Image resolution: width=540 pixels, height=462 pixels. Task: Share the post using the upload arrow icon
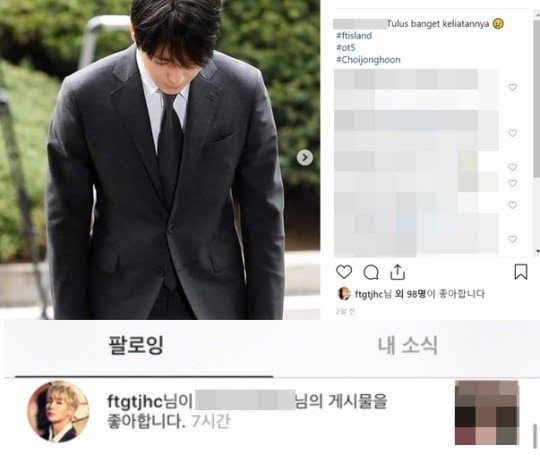coord(397,272)
